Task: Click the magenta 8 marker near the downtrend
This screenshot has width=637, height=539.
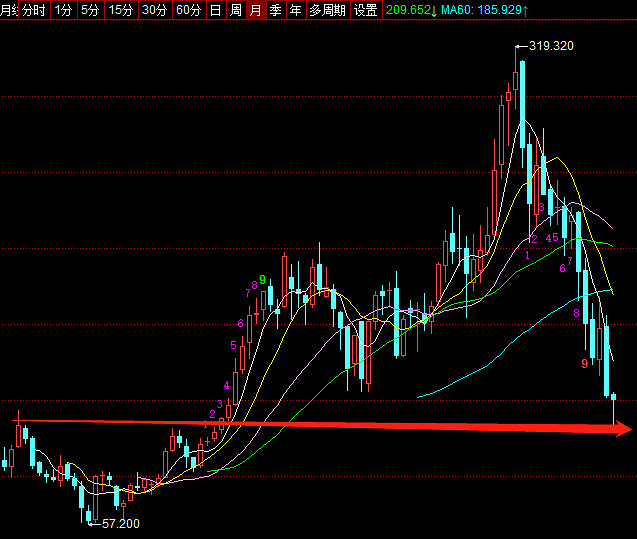Action: (x=576, y=313)
